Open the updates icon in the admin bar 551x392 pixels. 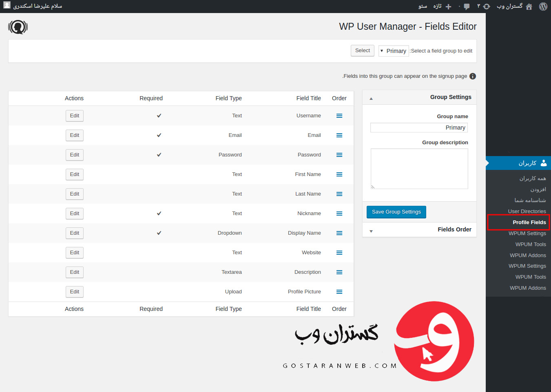point(487,7)
